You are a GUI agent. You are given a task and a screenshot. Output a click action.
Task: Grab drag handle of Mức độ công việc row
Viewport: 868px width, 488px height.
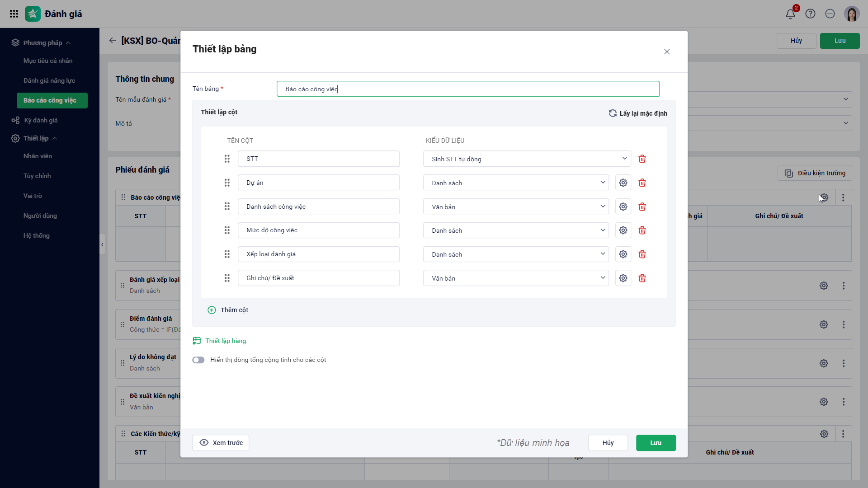point(227,230)
